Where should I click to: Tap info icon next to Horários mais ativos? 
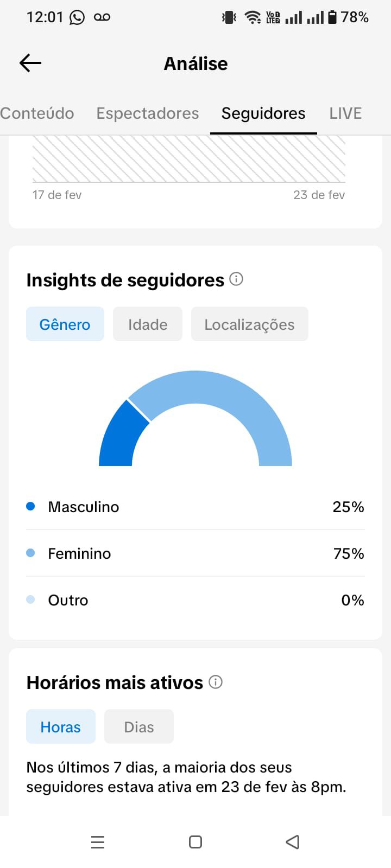tap(216, 682)
